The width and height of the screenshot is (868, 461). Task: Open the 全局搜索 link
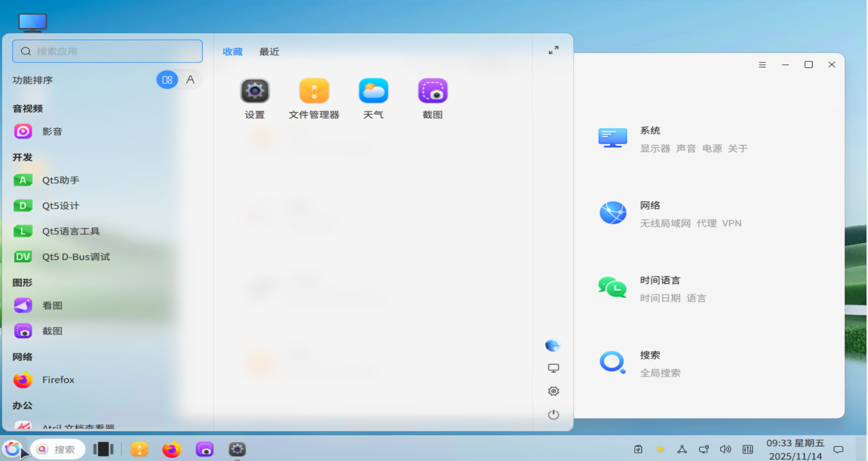tap(660, 373)
